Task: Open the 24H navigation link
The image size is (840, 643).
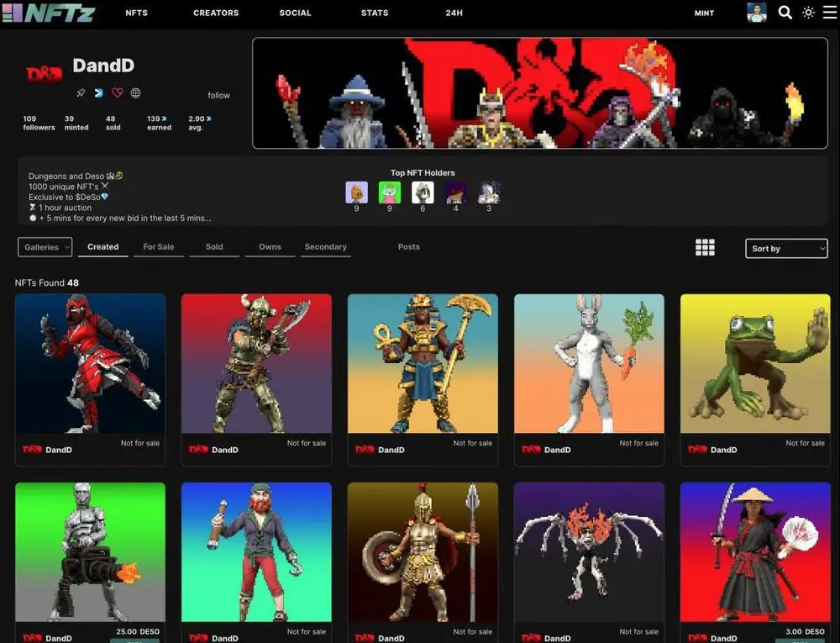Action: pos(454,13)
